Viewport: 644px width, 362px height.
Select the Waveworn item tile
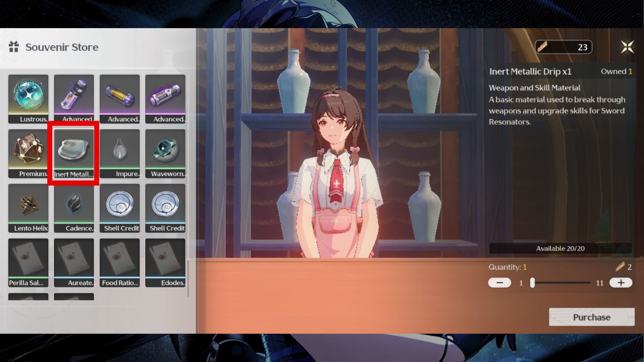coord(166,153)
